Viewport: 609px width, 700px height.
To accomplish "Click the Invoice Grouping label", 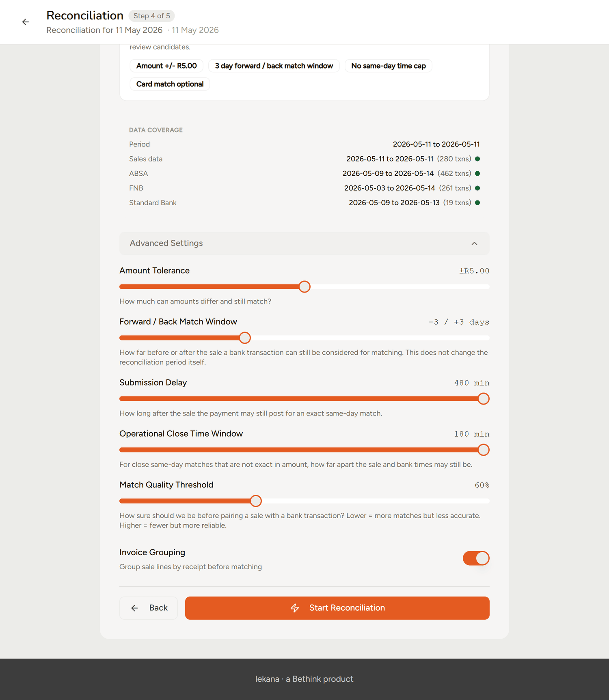I will [152, 552].
